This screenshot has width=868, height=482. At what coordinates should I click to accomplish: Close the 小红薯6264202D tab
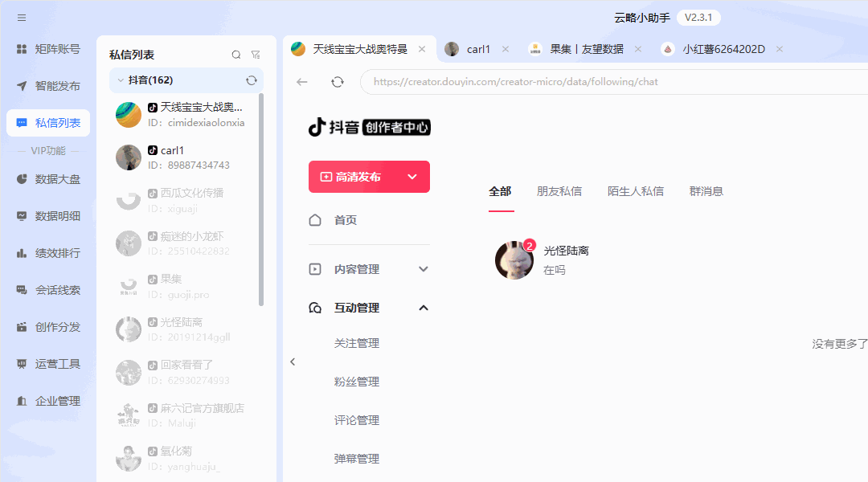coord(780,49)
